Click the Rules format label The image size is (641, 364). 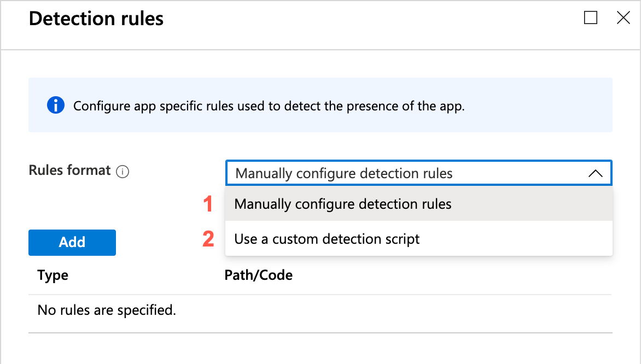click(69, 171)
